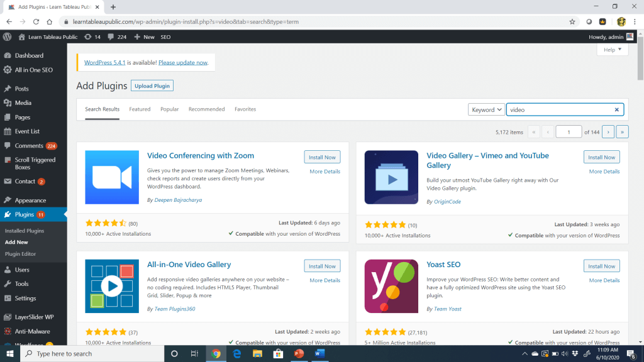This screenshot has width=644, height=362.
Task: Open Video Conferencing with Zoom plugin thumbnail
Action: pos(112,177)
